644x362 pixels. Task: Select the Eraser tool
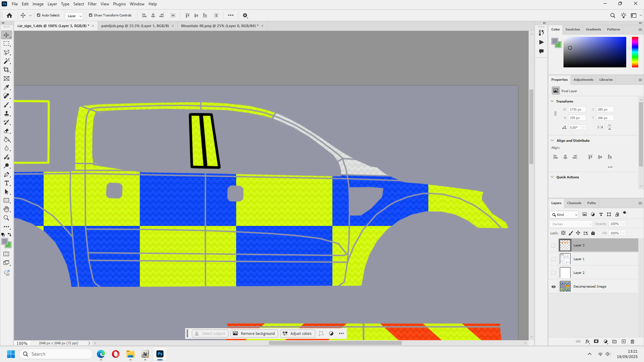coord(6,131)
